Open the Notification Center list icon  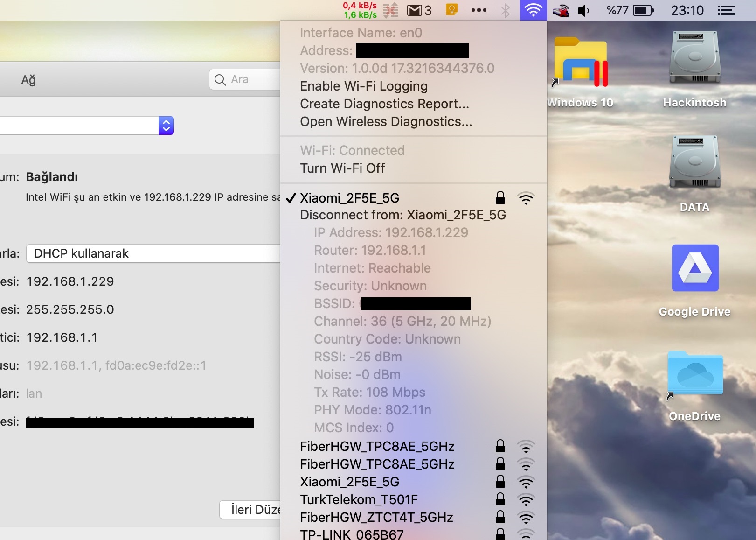(x=726, y=10)
